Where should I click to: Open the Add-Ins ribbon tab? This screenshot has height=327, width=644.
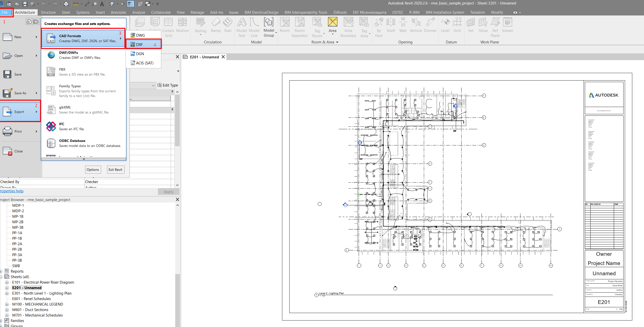pyautogui.click(x=216, y=12)
